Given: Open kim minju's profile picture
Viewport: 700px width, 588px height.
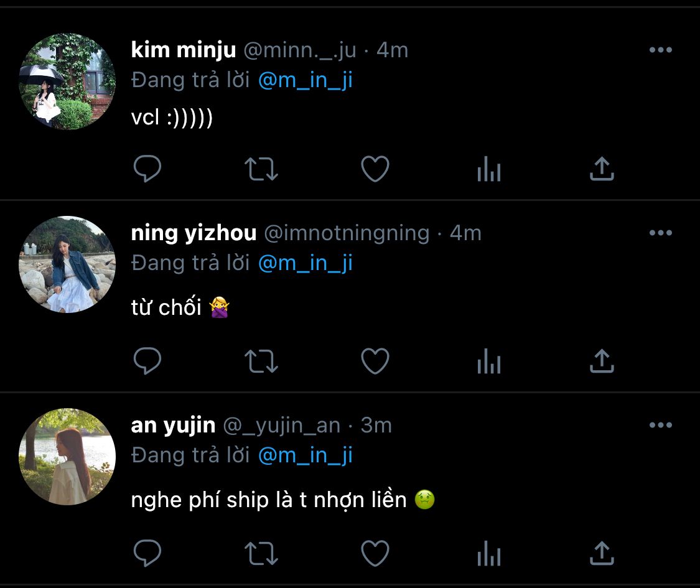Looking at the screenshot, I should 67,82.
